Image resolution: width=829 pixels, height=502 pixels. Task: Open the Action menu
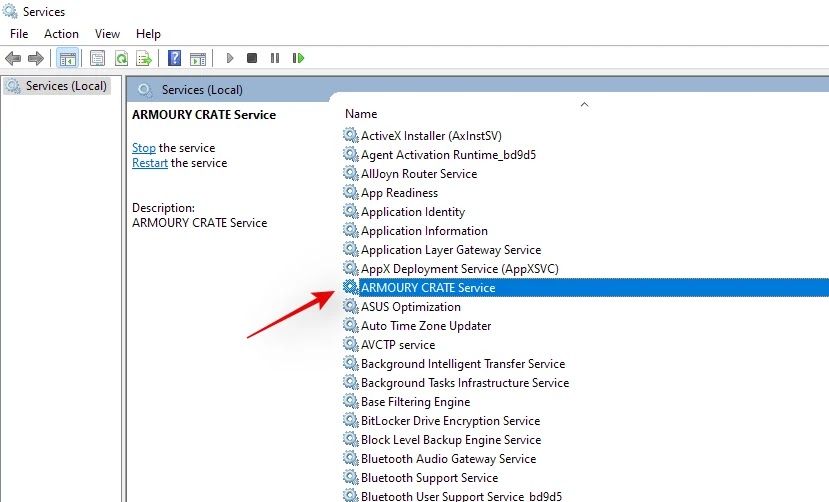[61, 34]
